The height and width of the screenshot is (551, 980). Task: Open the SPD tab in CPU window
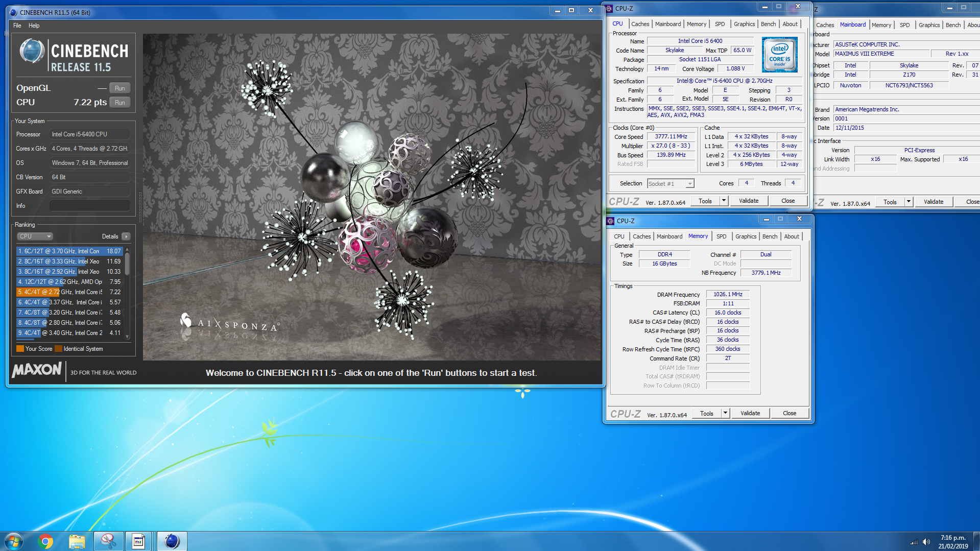(720, 24)
